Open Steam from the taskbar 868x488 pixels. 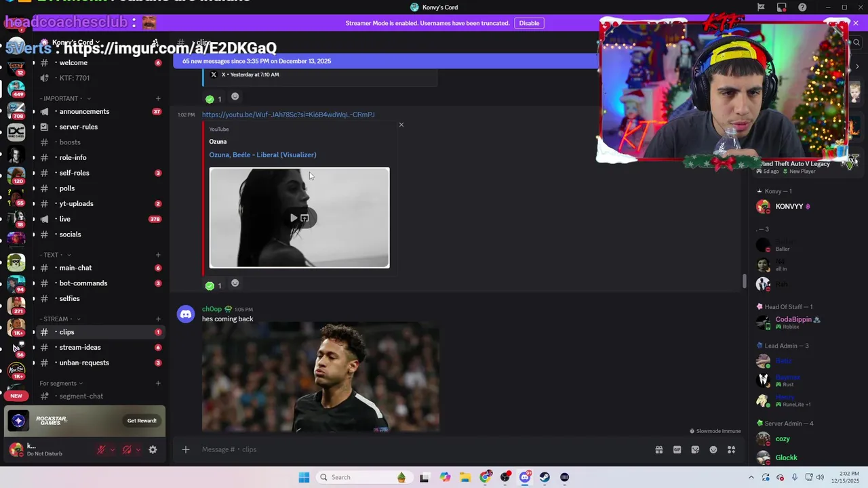coord(545,477)
